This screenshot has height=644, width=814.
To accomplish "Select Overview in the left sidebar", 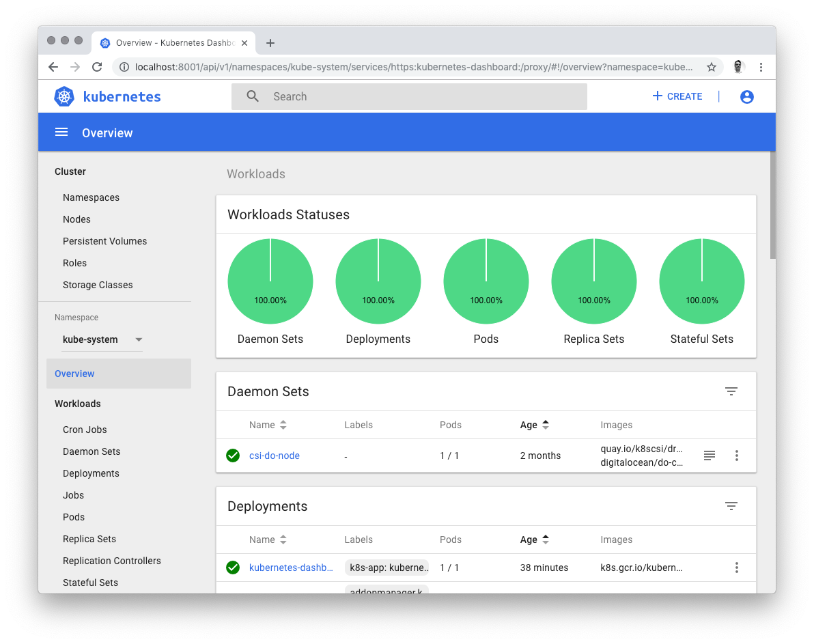I will tap(74, 374).
